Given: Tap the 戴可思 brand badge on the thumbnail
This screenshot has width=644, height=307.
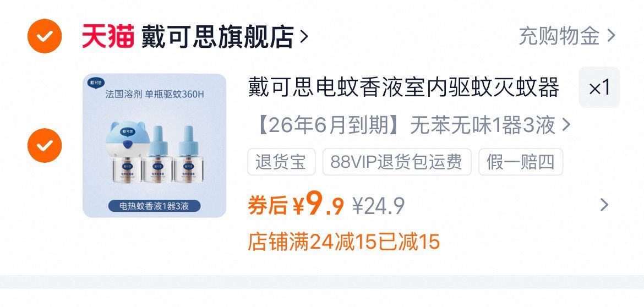Looking at the screenshot, I should (96, 83).
